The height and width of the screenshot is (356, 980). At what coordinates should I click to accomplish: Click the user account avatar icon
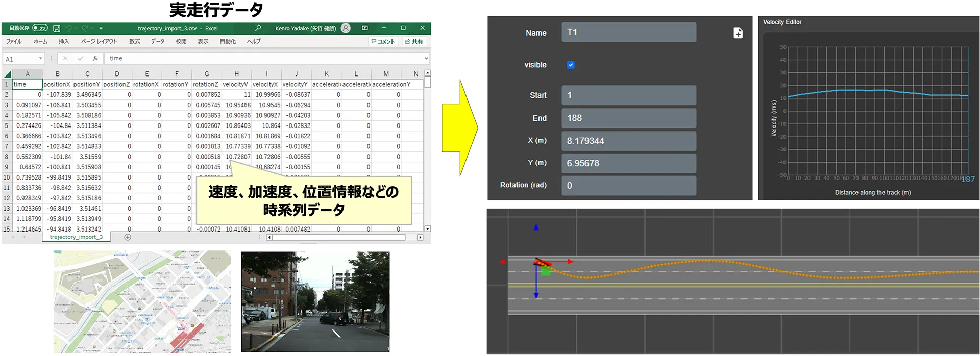346,28
